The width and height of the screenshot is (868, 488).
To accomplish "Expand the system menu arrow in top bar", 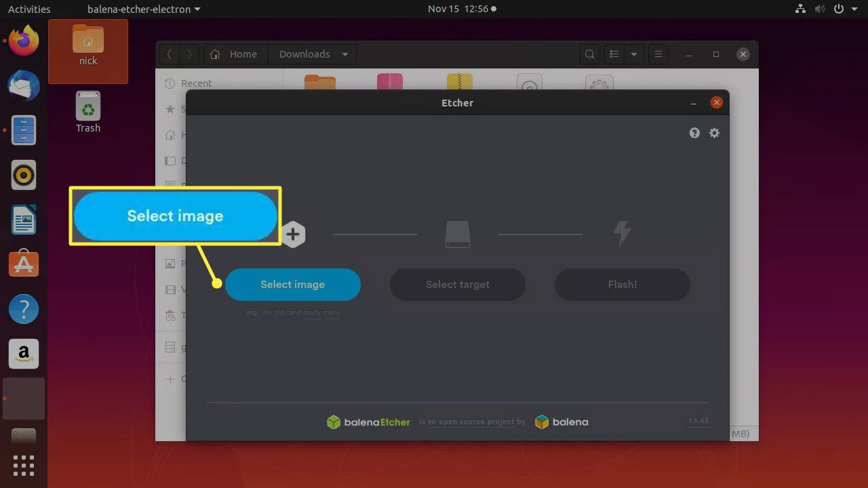I will point(854,9).
